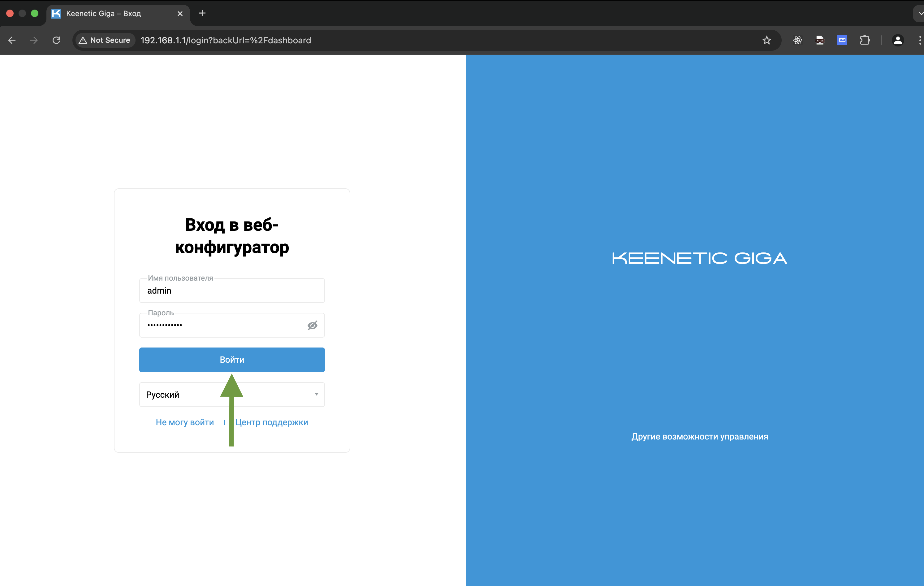Open a new browser tab
Screen dimensions: 924x586
(x=202, y=13)
